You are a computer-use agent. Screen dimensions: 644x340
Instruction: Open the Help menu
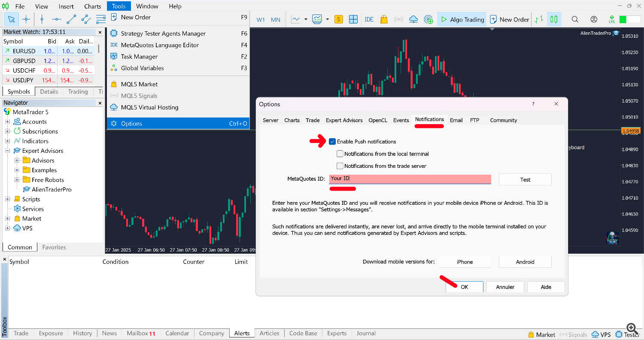point(175,6)
